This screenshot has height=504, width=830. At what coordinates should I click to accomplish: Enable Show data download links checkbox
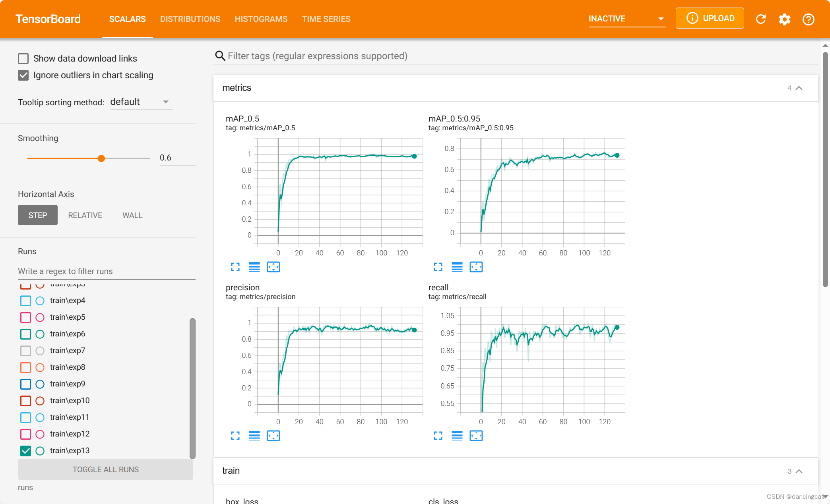pos(23,58)
